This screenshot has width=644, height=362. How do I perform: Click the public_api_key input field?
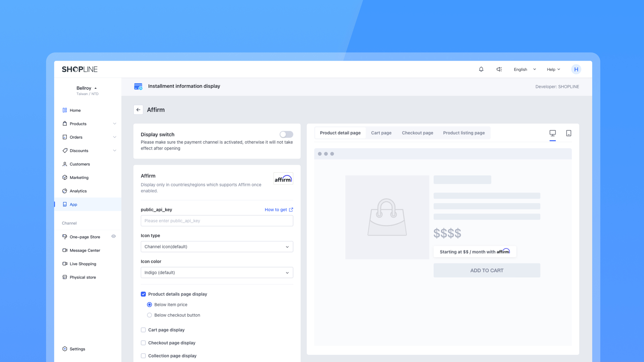tap(217, 221)
